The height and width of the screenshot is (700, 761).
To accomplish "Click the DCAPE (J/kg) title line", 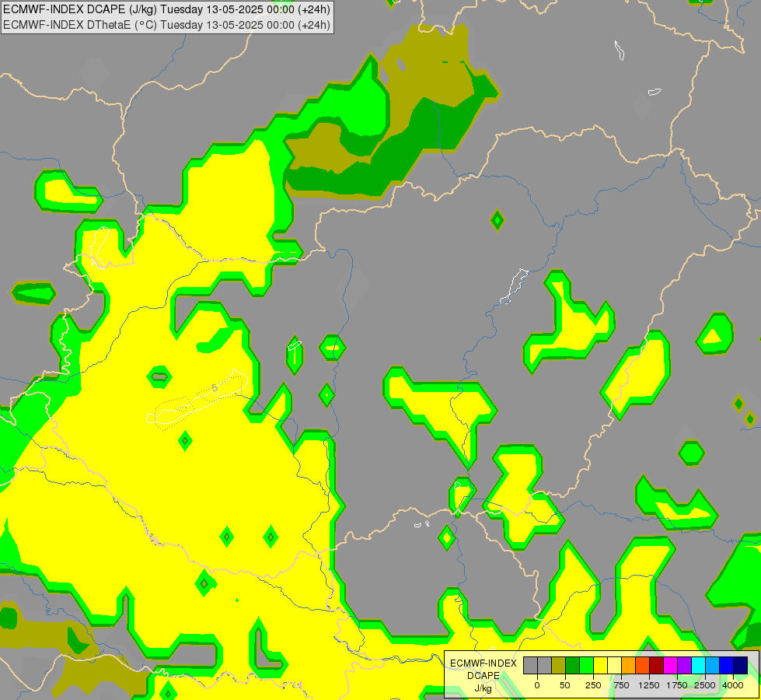I will click(x=166, y=9).
